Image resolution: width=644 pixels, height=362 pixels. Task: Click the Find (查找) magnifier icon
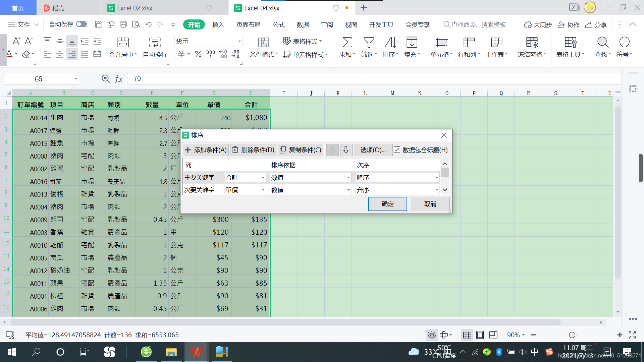[602, 43]
